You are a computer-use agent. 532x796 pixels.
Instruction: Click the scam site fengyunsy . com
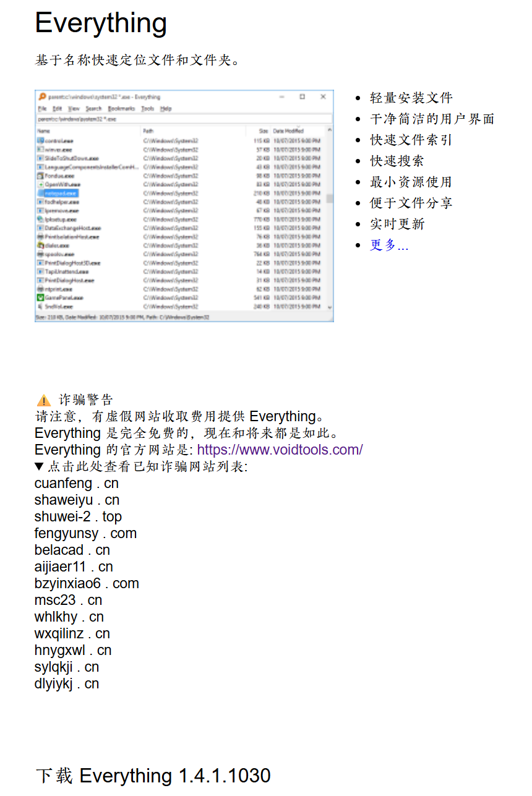[86, 533]
